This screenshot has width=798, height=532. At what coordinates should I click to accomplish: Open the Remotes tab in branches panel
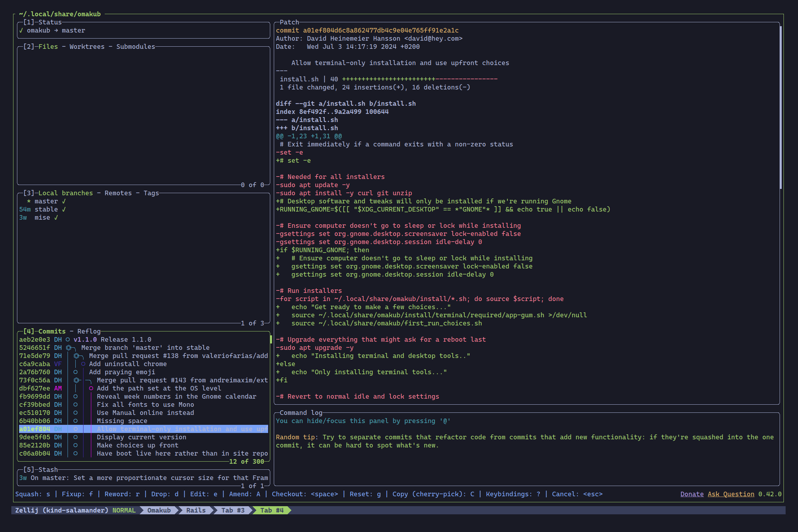(x=118, y=193)
